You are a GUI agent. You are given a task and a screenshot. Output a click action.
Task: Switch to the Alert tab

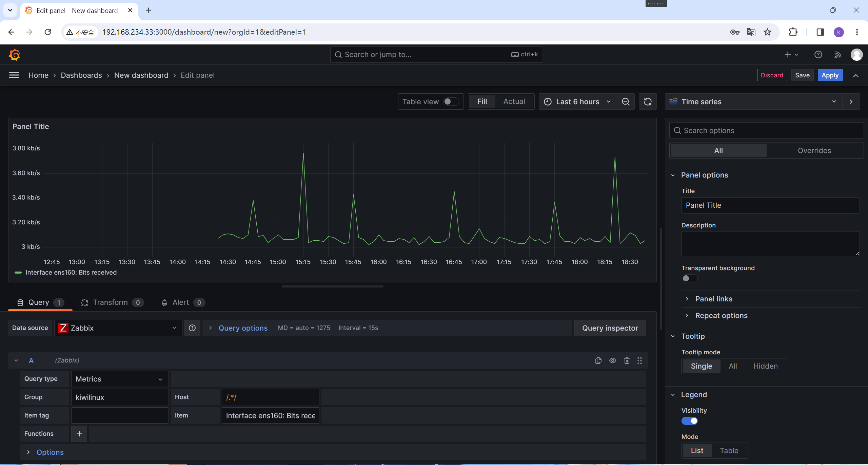click(183, 302)
